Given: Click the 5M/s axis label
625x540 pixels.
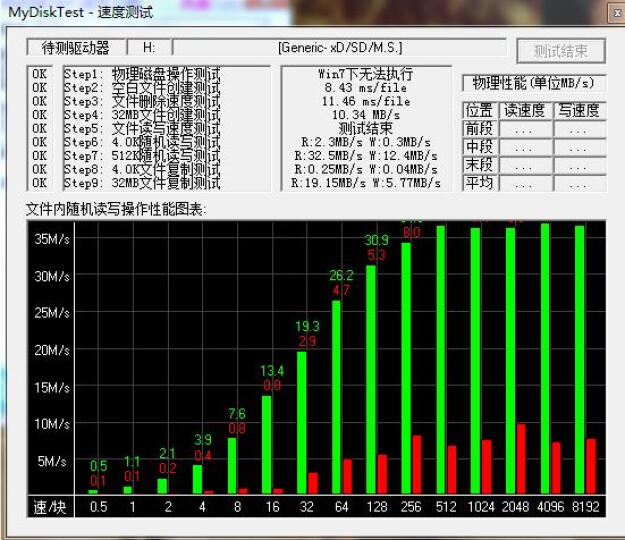Looking at the screenshot, I should pyautogui.click(x=52, y=461).
